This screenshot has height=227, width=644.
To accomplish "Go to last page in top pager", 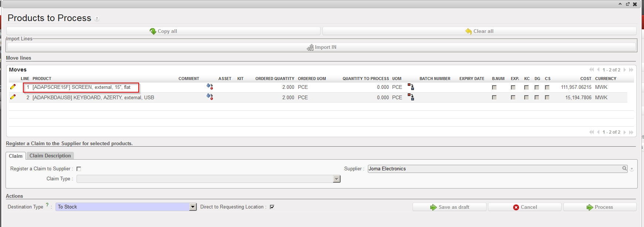I will pyautogui.click(x=631, y=70).
